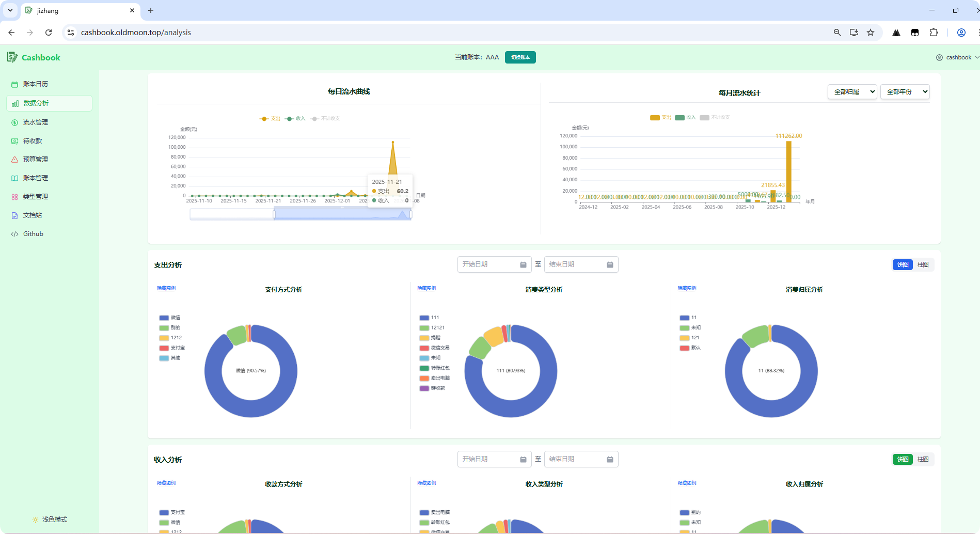
Task: Open 预算管理 in the sidebar
Action: [35, 160]
